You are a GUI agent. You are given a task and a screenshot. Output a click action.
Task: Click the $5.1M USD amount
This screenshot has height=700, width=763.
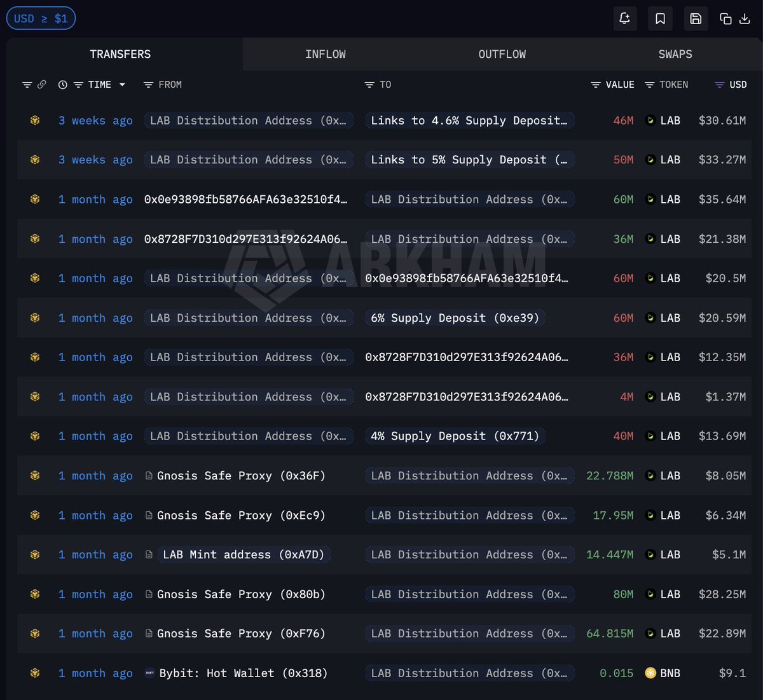(729, 554)
